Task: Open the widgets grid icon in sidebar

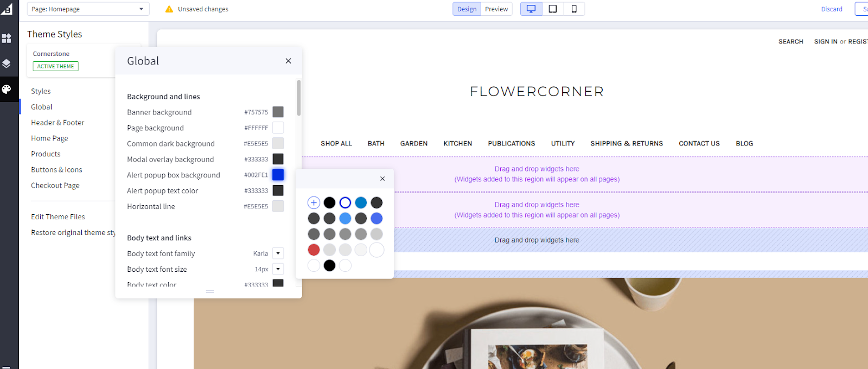Action: [x=7, y=38]
